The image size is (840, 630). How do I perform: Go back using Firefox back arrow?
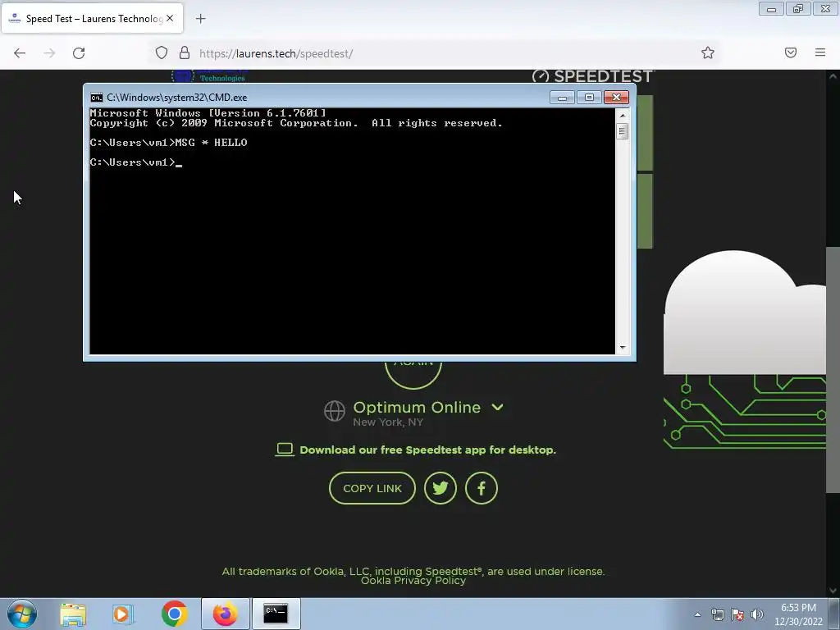(x=20, y=53)
